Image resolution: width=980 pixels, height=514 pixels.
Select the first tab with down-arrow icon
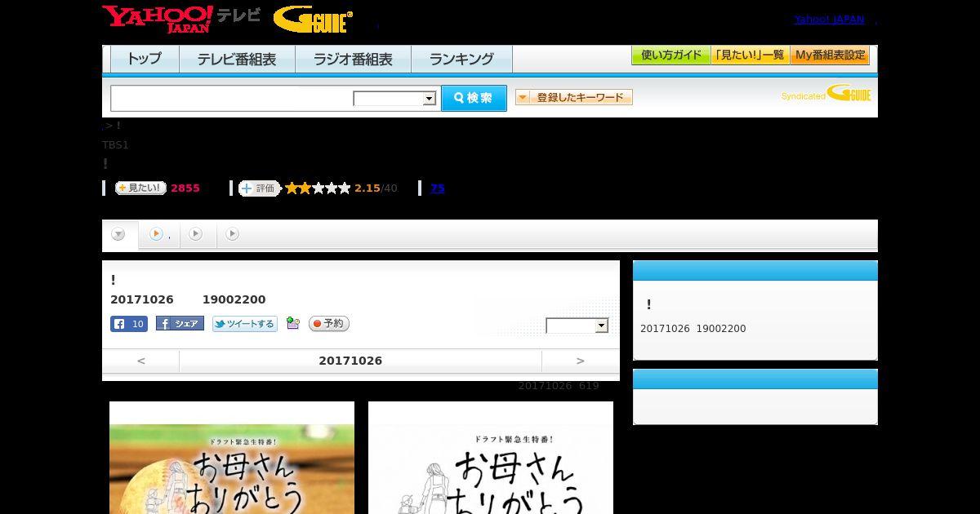click(119, 235)
